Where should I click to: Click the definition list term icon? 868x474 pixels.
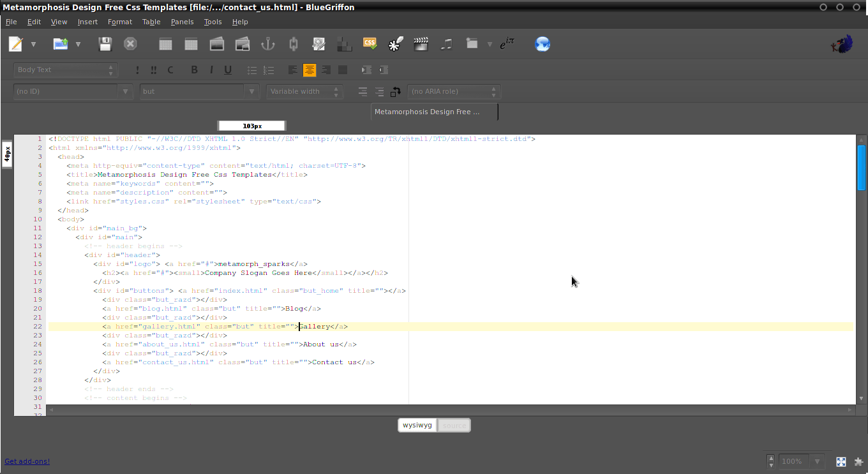(363, 91)
